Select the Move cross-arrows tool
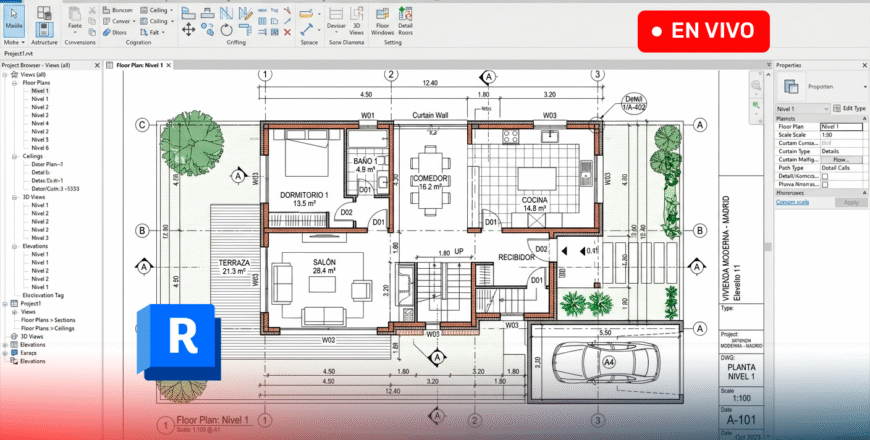 coord(188,29)
